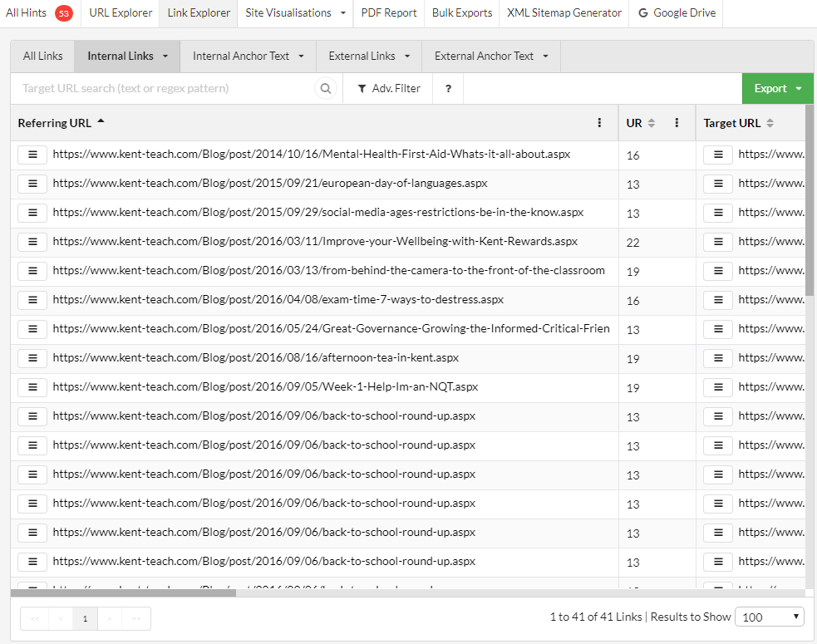Focus the Target URL search field

pos(163,89)
